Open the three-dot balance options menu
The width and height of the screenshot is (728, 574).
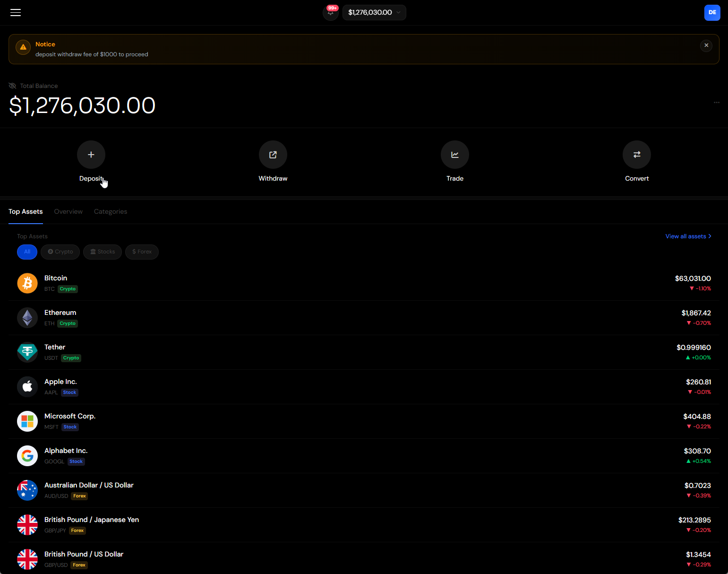click(x=717, y=102)
